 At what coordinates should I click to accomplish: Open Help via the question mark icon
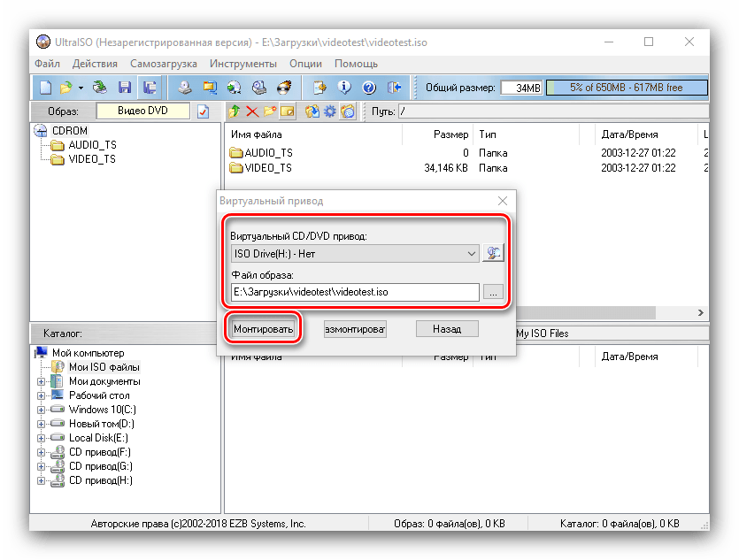pos(369,88)
